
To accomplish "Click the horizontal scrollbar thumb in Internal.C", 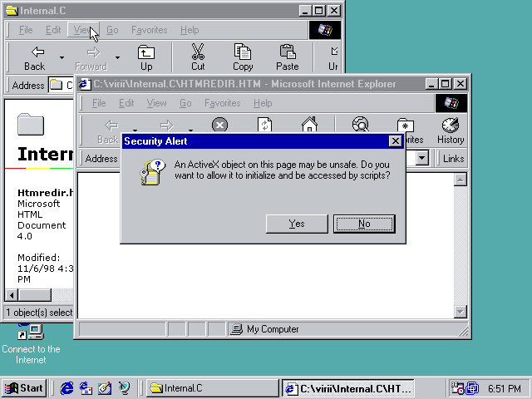I will point(35,295).
